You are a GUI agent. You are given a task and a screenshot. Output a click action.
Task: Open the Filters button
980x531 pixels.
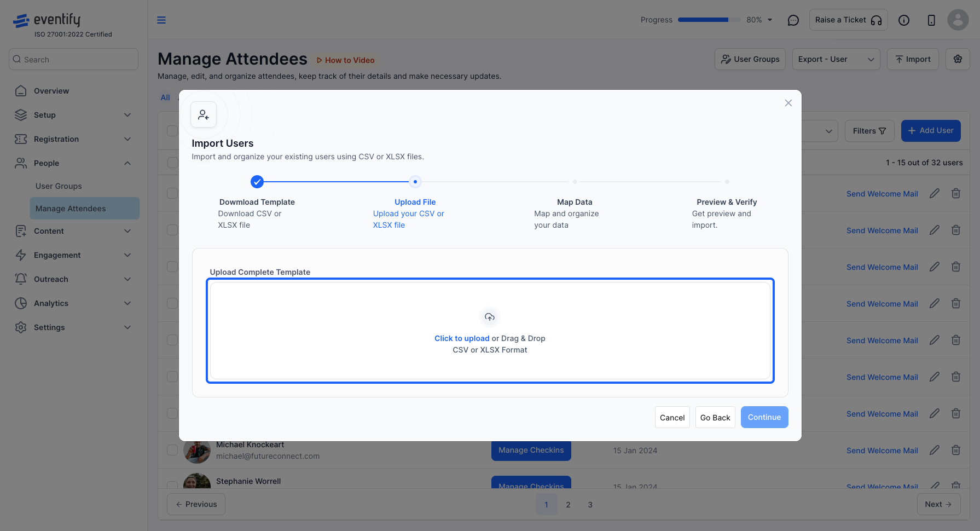coord(869,131)
